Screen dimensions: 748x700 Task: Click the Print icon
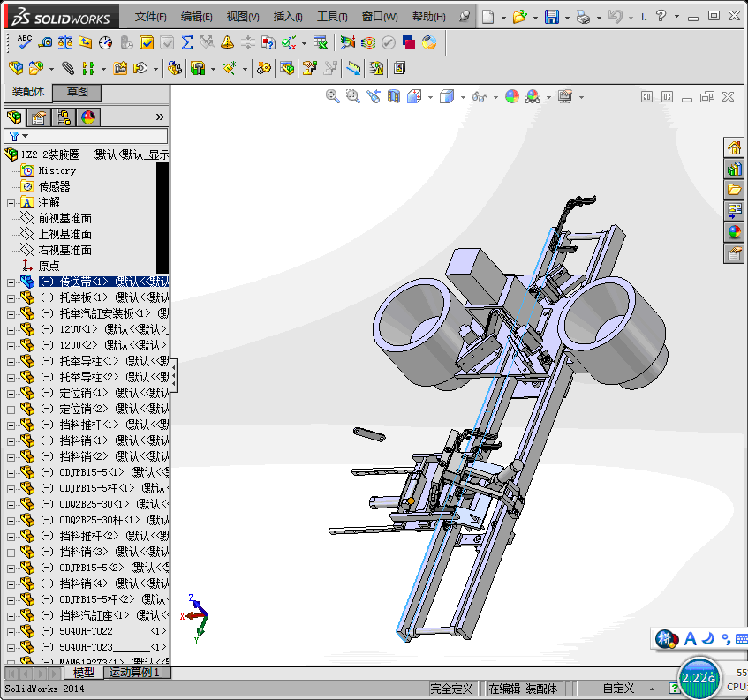pos(583,17)
